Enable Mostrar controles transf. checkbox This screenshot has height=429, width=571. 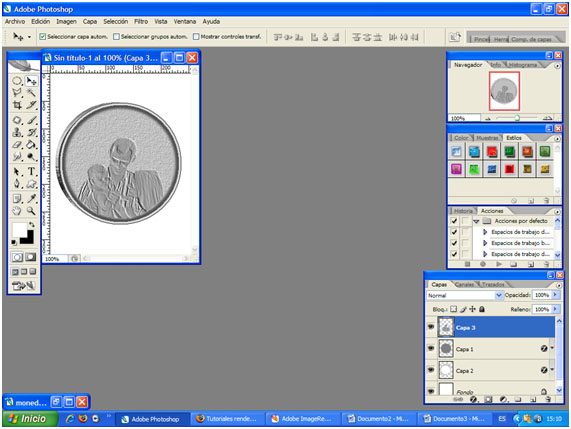196,36
